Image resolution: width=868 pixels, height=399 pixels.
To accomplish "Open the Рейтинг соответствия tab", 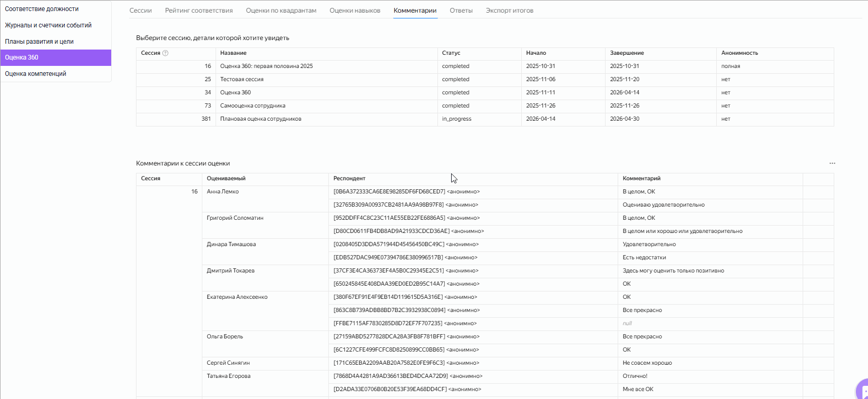I will point(199,11).
